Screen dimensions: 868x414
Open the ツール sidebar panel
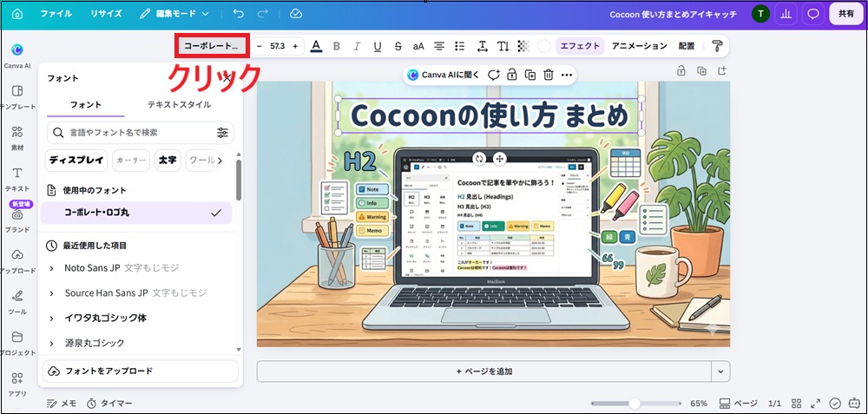17,302
